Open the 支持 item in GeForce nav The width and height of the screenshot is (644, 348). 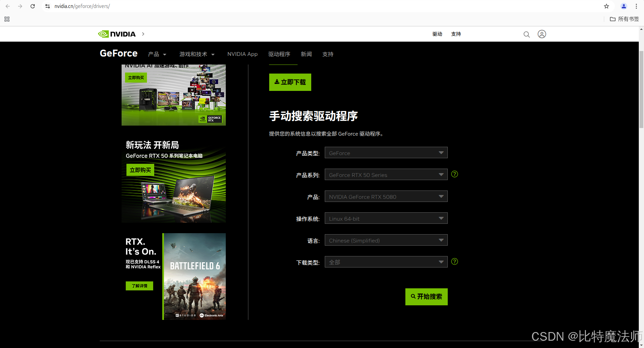coord(328,54)
